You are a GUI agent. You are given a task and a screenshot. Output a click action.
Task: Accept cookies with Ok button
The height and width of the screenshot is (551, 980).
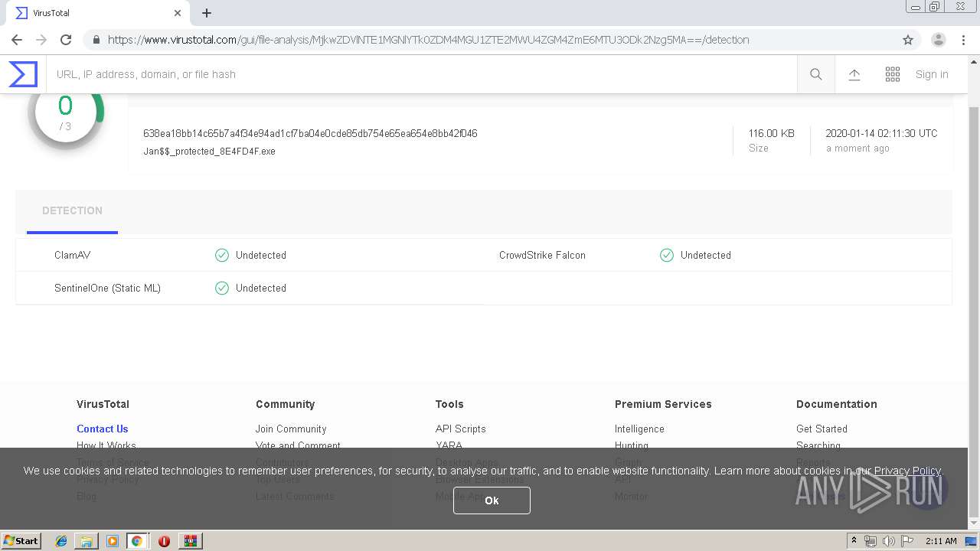(492, 500)
